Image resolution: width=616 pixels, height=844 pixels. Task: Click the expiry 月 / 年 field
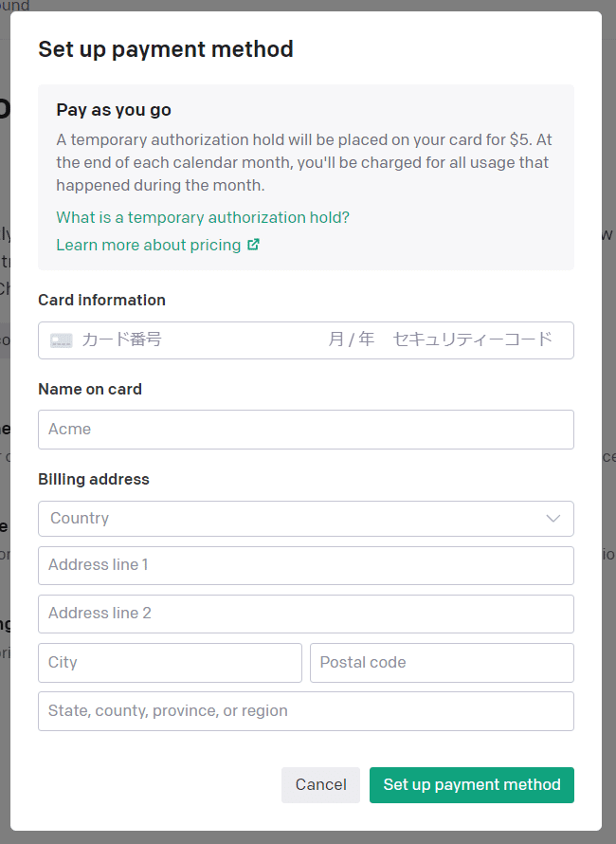(352, 339)
